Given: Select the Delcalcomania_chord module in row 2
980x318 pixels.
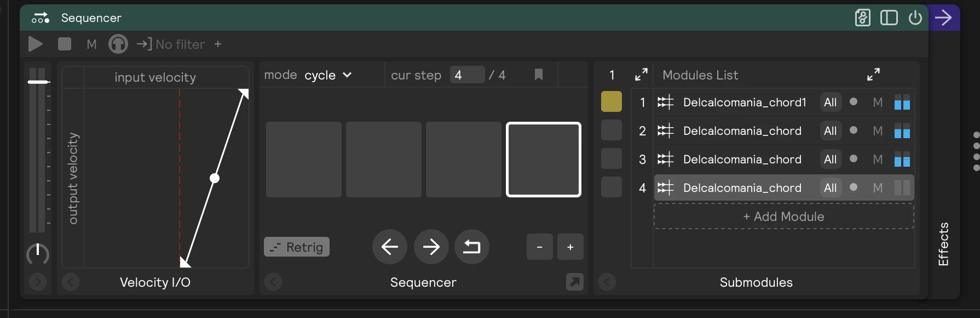Looking at the screenshot, I should 784,131.
